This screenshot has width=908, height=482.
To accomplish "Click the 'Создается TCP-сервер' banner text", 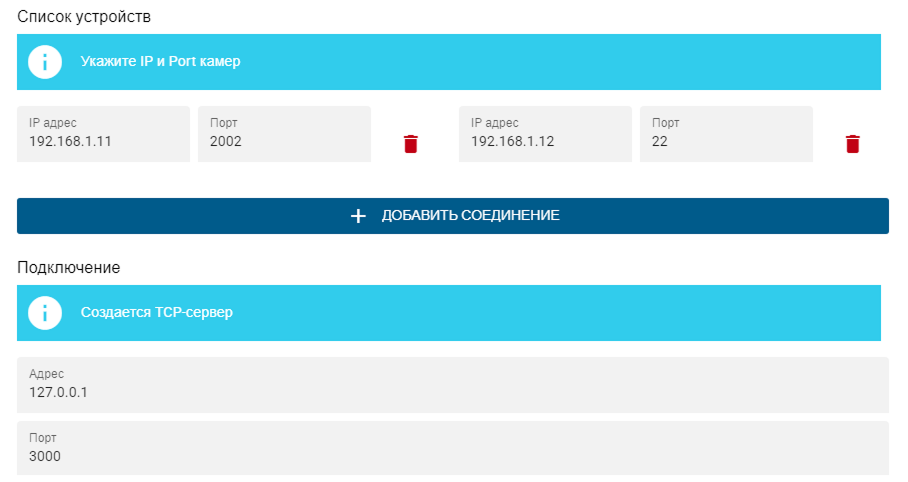I will click(156, 313).
